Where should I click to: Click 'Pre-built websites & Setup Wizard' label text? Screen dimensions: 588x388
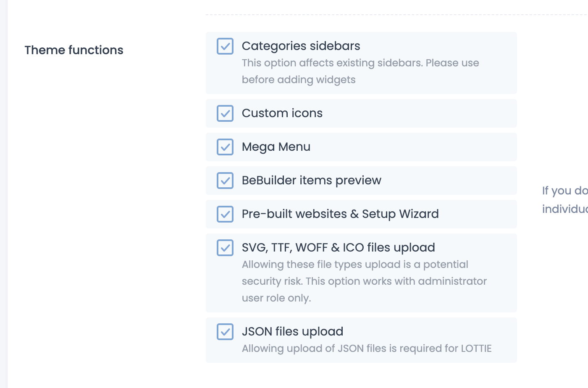pos(340,214)
